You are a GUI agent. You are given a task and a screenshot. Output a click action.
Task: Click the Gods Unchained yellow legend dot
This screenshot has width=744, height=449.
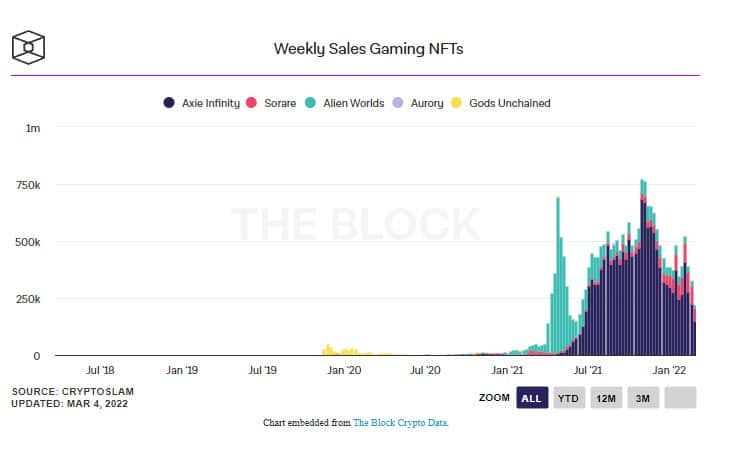[456, 103]
